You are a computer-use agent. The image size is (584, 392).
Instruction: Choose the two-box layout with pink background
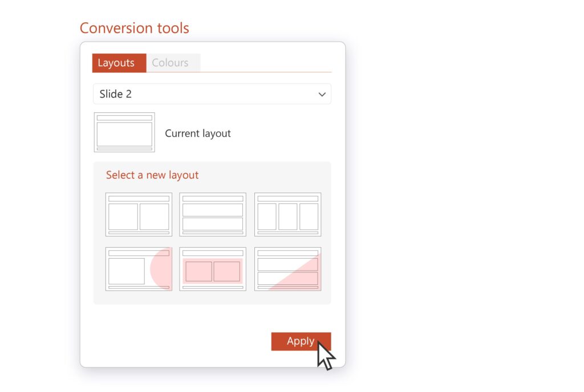[213, 269]
